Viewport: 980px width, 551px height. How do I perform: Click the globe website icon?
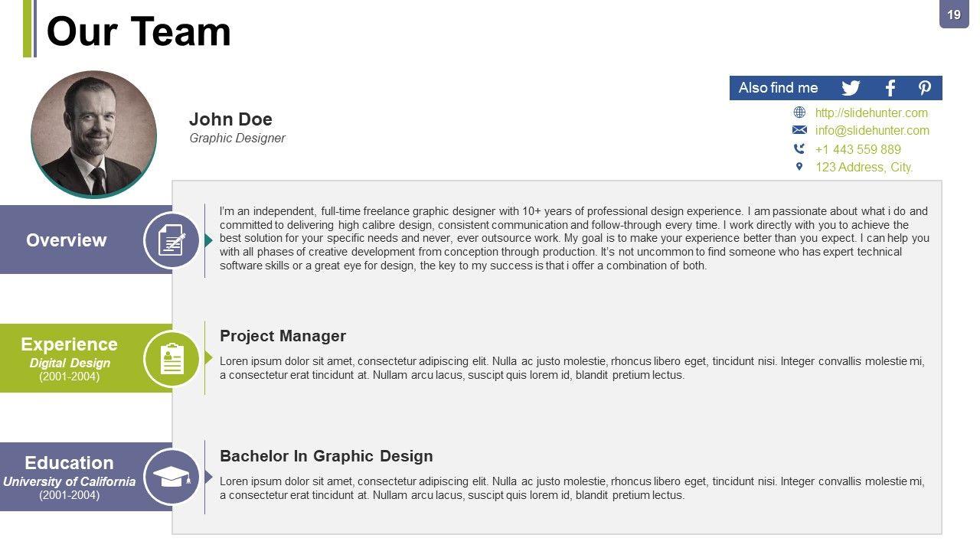tap(799, 112)
